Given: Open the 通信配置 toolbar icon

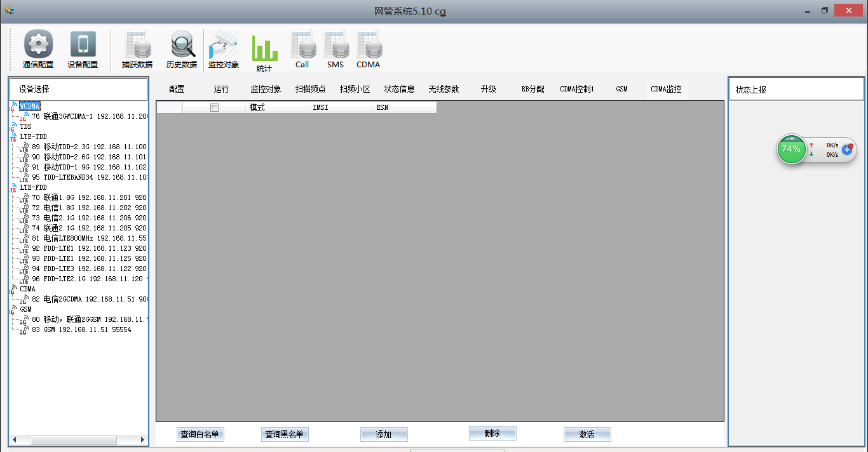Looking at the screenshot, I should (x=37, y=49).
